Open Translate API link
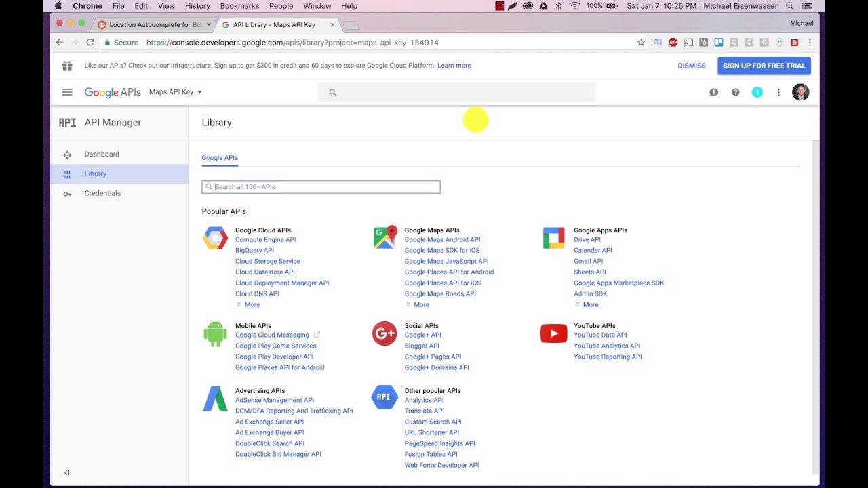868x488 pixels. (x=425, y=411)
